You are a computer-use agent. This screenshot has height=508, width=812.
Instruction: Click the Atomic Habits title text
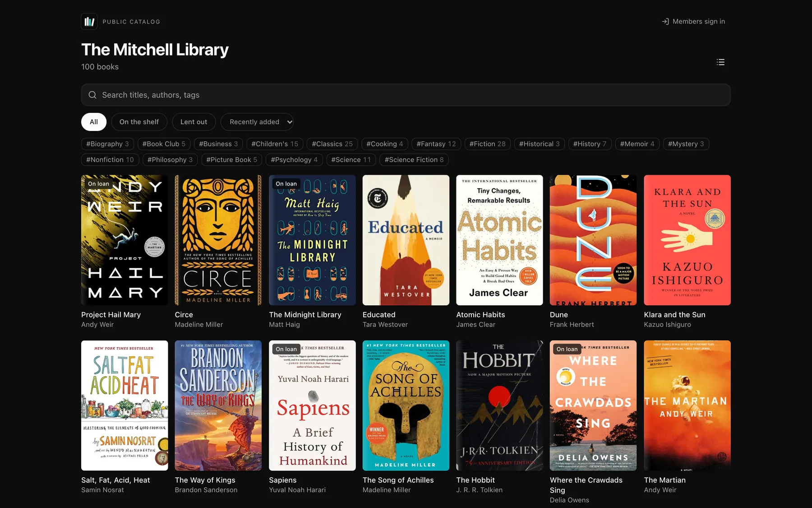point(480,315)
